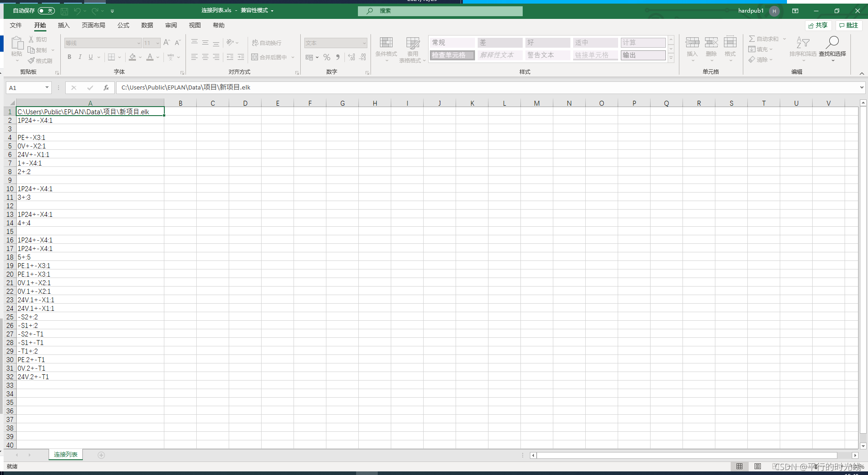Select cell containing 24V+-X1:1
Image resolution: width=868 pixels, height=475 pixels.
[x=90, y=155]
